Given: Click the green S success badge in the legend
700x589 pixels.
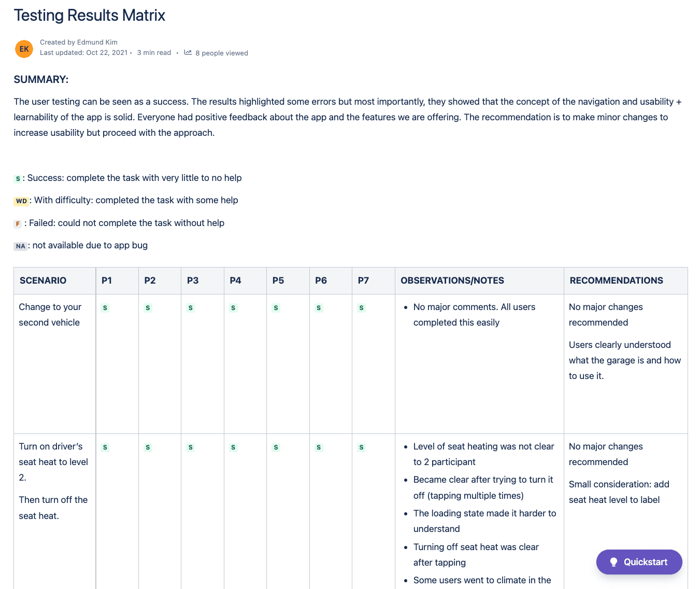Looking at the screenshot, I should coord(17,178).
